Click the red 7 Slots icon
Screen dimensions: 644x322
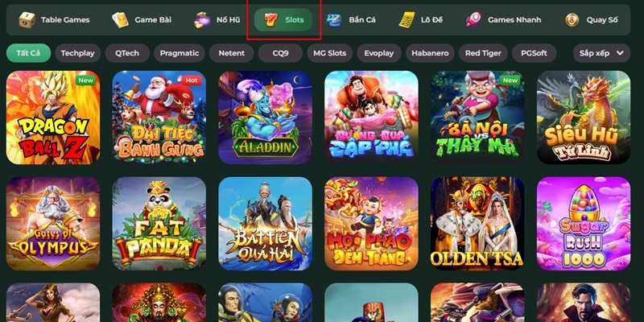click(270, 19)
